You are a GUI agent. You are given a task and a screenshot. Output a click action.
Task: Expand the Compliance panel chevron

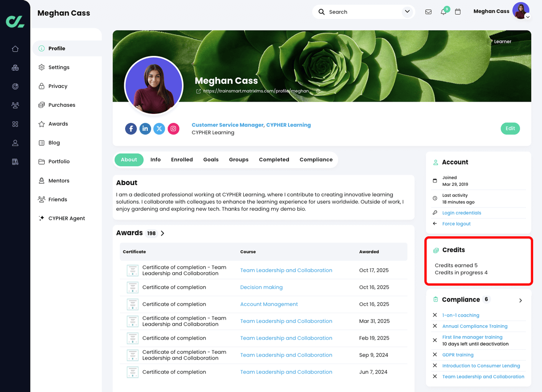(520, 300)
